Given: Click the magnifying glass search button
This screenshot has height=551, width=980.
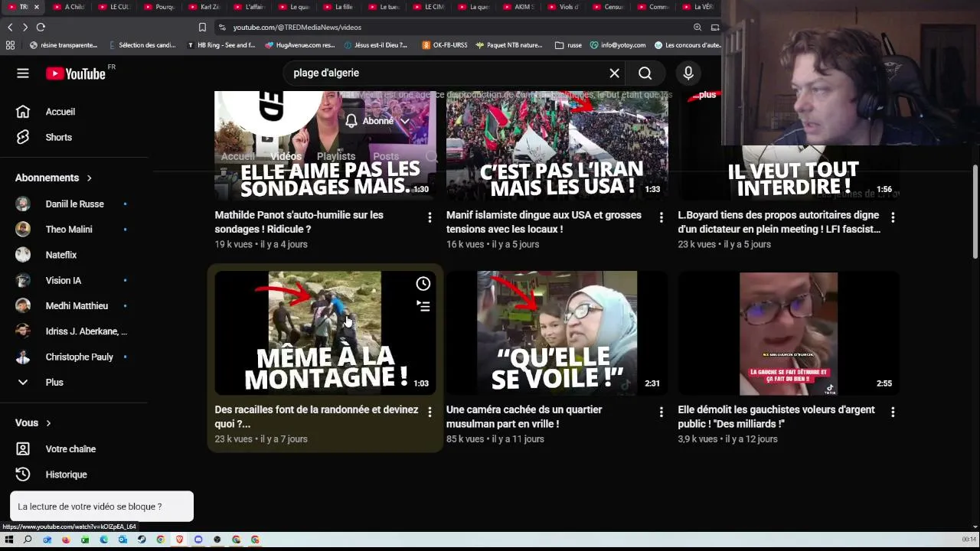Looking at the screenshot, I should point(645,73).
